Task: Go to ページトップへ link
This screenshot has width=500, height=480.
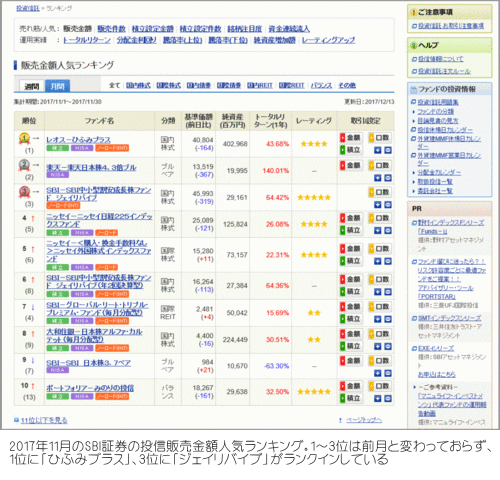Action: tap(364, 420)
